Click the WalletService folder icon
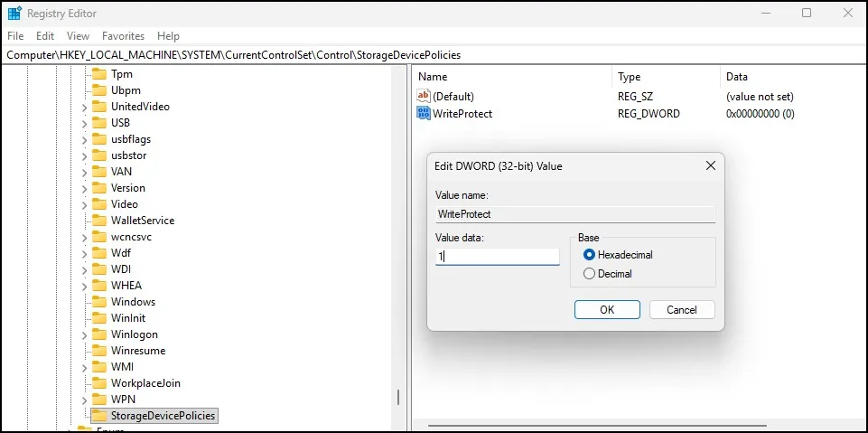Image resolution: width=868 pixels, height=433 pixels. tap(99, 220)
